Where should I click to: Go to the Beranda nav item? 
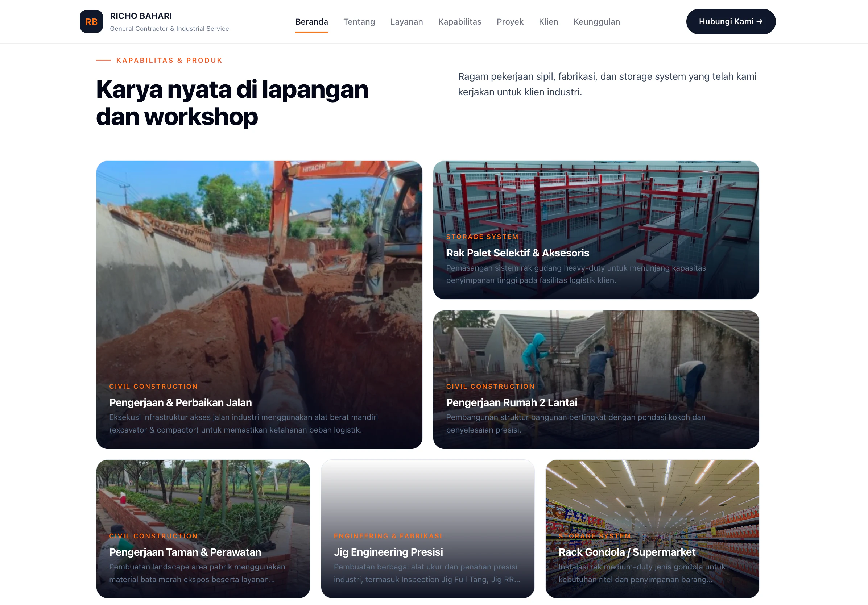point(311,21)
